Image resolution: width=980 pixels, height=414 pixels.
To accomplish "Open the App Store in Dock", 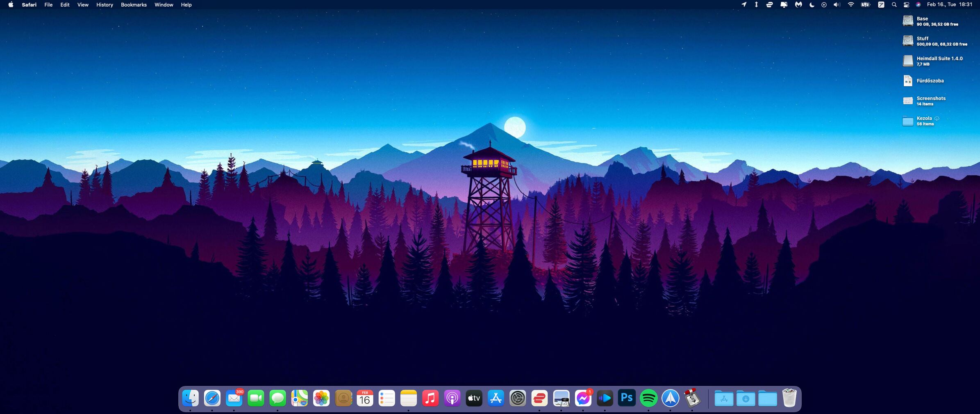I will [496, 398].
